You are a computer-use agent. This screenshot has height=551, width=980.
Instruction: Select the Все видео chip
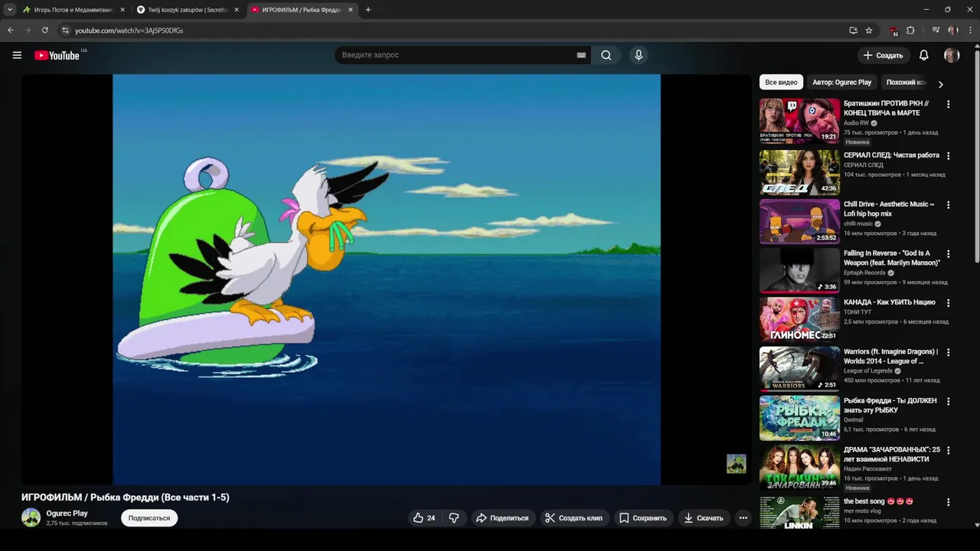coord(781,83)
